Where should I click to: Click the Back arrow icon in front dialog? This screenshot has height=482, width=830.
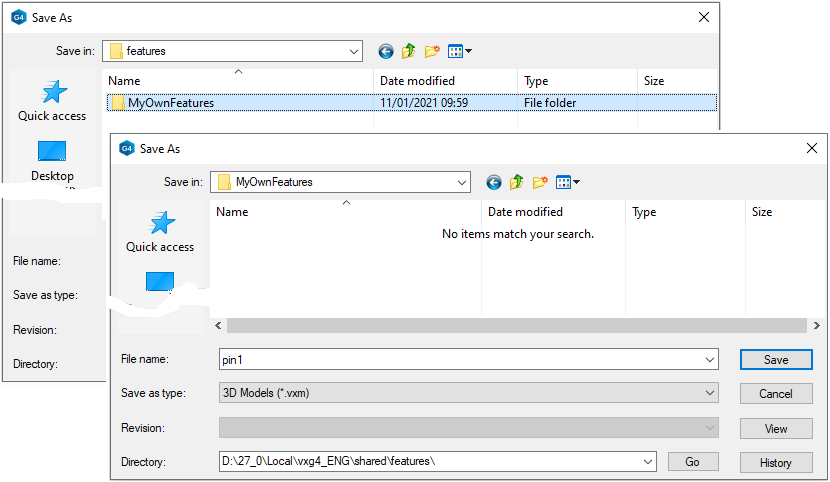tap(493, 182)
